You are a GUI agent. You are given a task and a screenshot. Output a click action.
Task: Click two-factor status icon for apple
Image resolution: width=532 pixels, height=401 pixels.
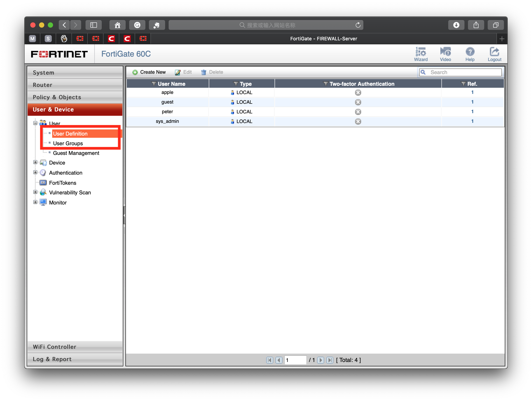pos(358,92)
